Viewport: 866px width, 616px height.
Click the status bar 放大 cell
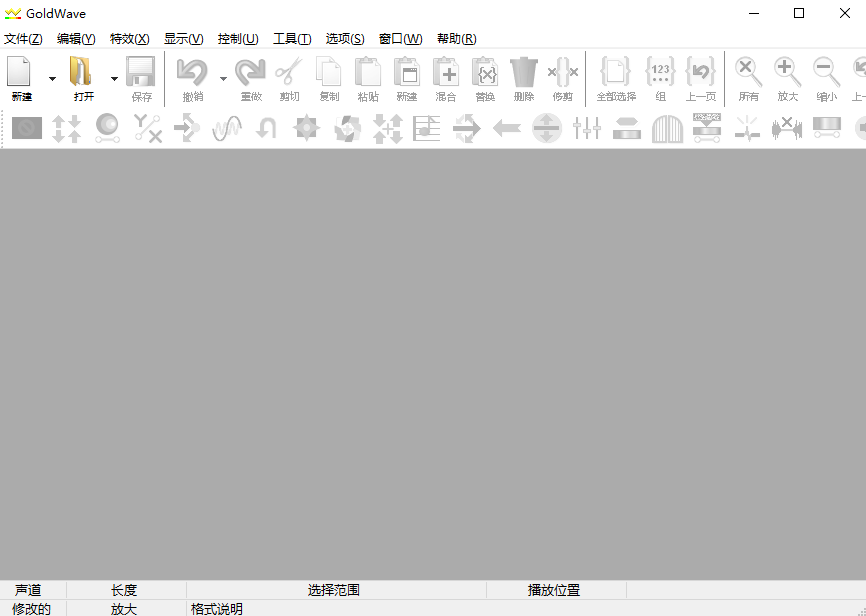point(124,609)
